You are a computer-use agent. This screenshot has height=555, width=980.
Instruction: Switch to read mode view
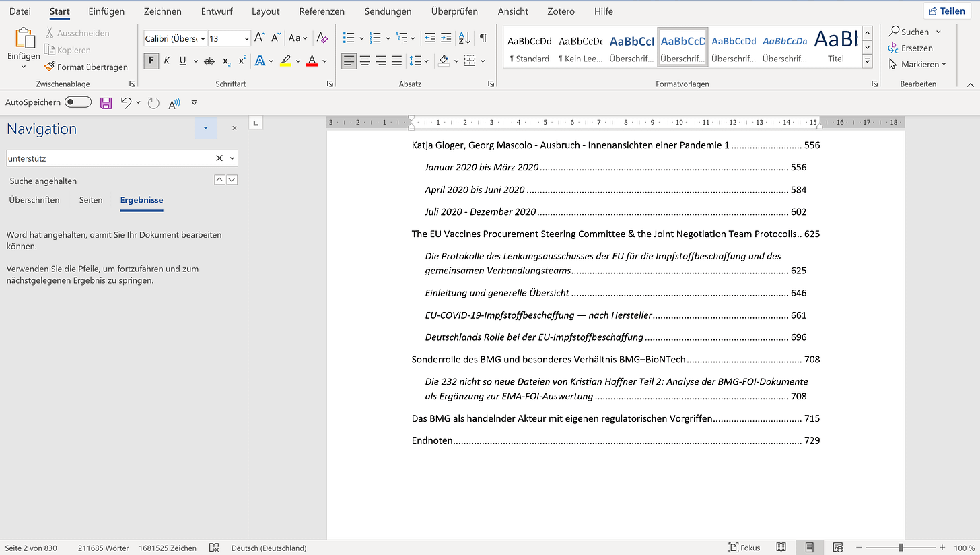(781, 548)
